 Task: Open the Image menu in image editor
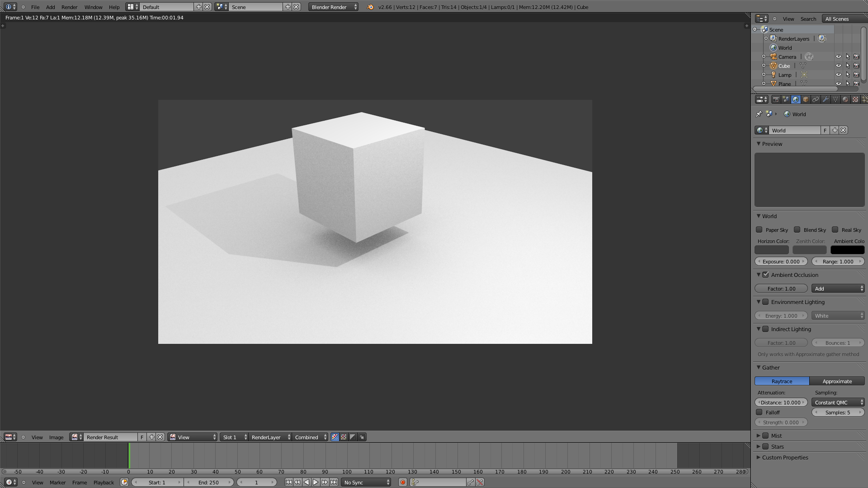pyautogui.click(x=56, y=437)
